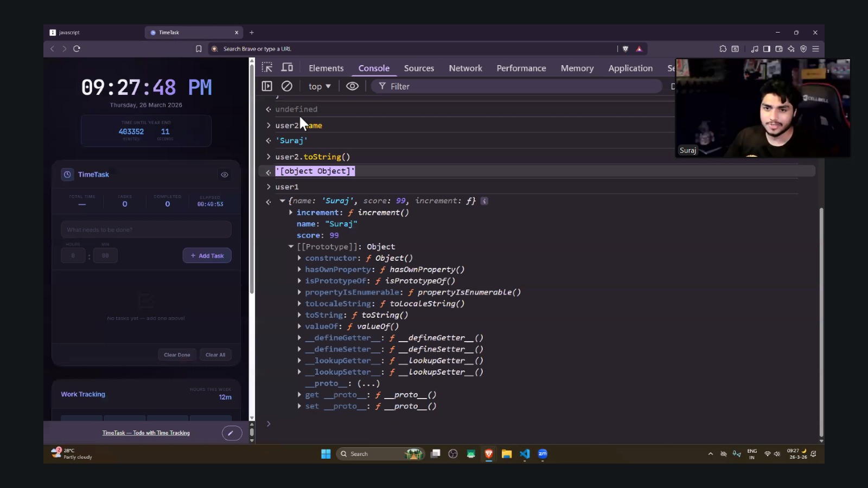Reload the page using the refresh icon
Image resolution: width=868 pixels, height=488 pixels.
76,49
